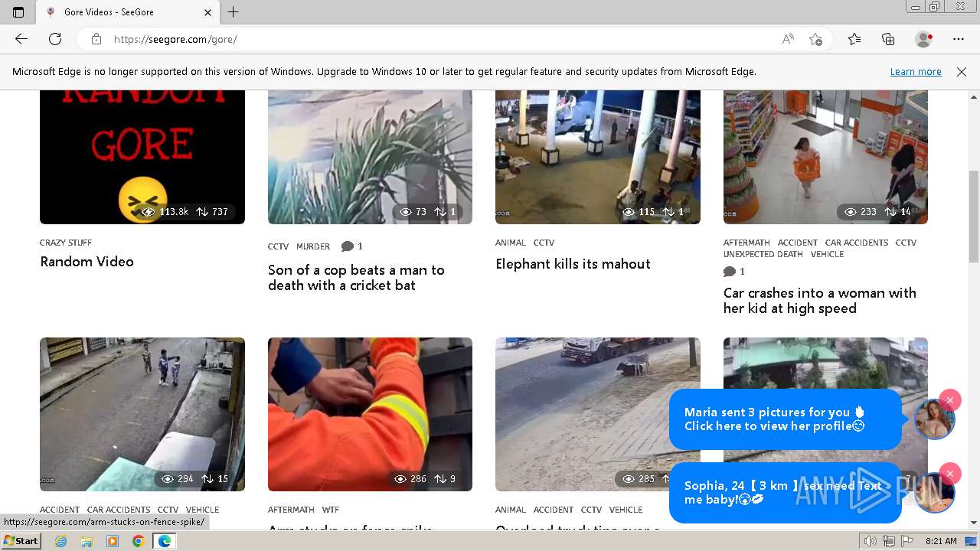Screen dimensions: 980x551
Task: Open Windows Media Player taskbar icon
Action: (113, 541)
